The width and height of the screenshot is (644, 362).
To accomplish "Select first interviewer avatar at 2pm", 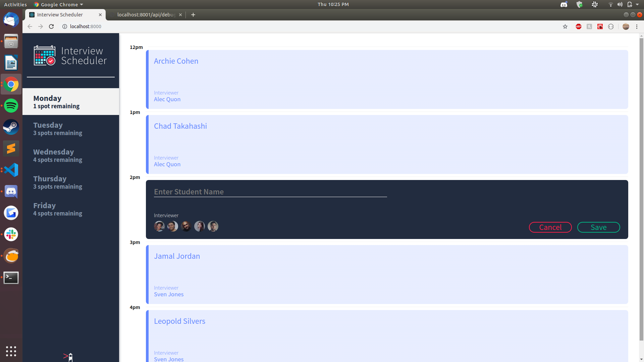I will (x=159, y=226).
